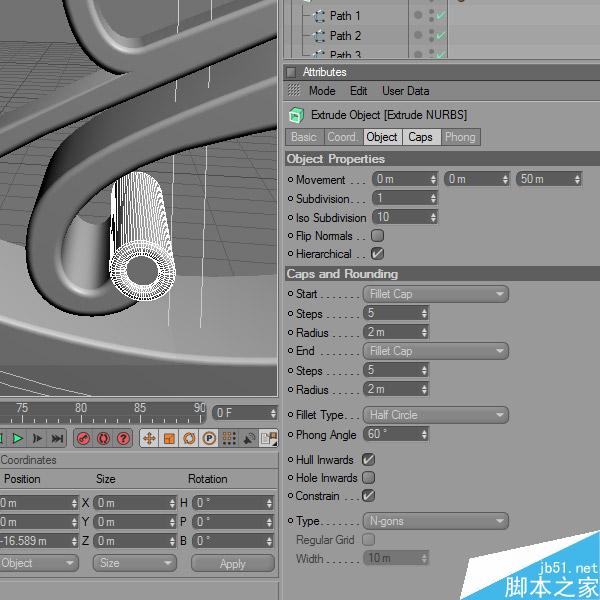Toggle the red Autokeying icon
Image resolution: width=600 pixels, height=600 pixels.
103,438
